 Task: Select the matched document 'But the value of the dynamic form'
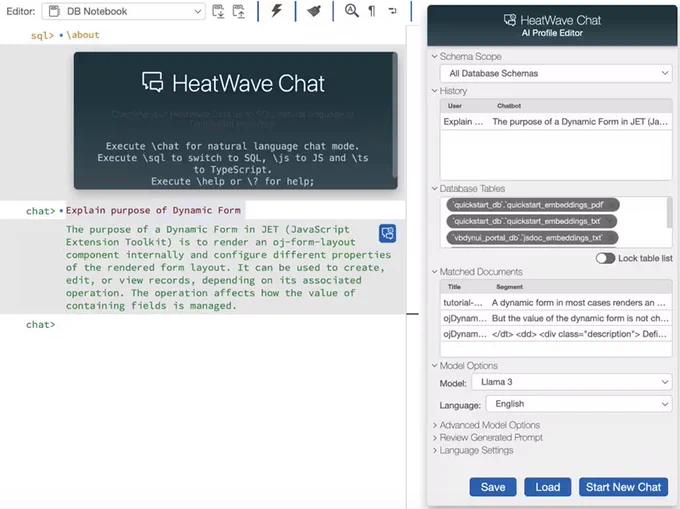[556, 318]
